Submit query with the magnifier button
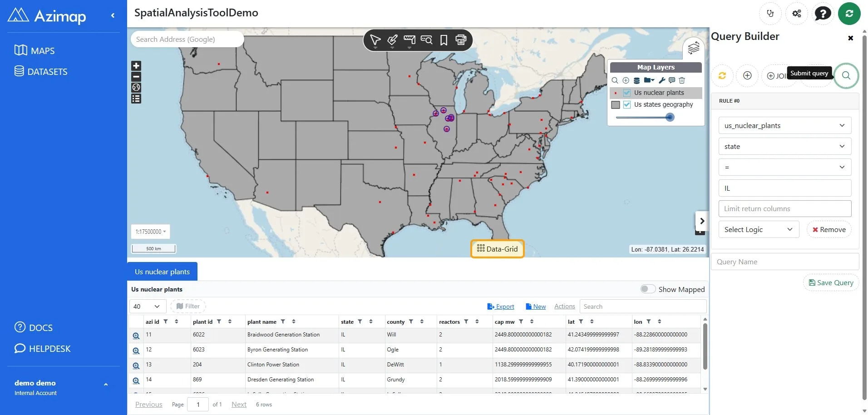The width and height of the screenshot is (868, 415). (x=846, y=75)
